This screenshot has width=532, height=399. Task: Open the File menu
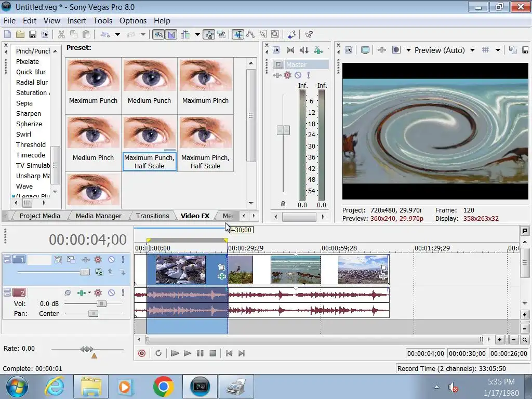tap(9, 21)
